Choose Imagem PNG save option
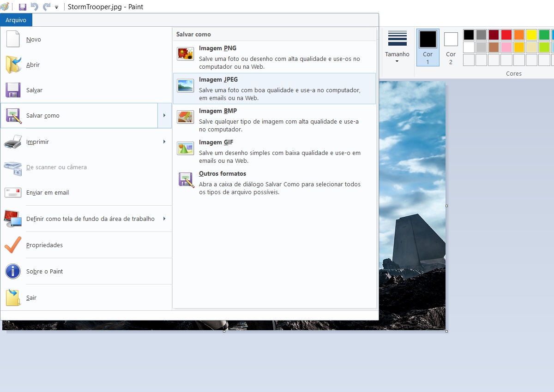This screenshot has height=392, width=554. (274, 57)
